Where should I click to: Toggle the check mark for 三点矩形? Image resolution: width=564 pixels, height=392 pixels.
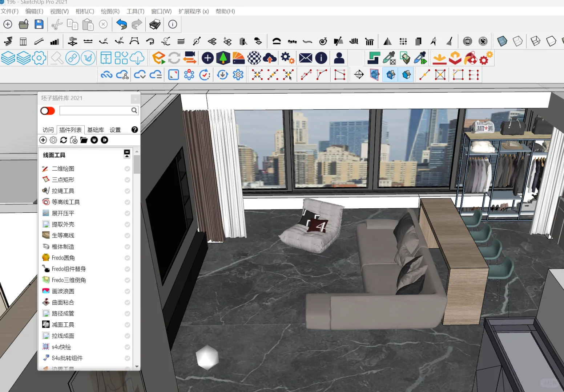(x=128, y=180)
